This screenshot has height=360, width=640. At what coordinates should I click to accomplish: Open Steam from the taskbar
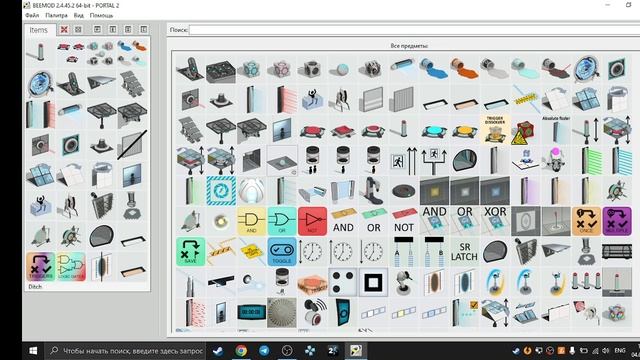tap(218, 351)
